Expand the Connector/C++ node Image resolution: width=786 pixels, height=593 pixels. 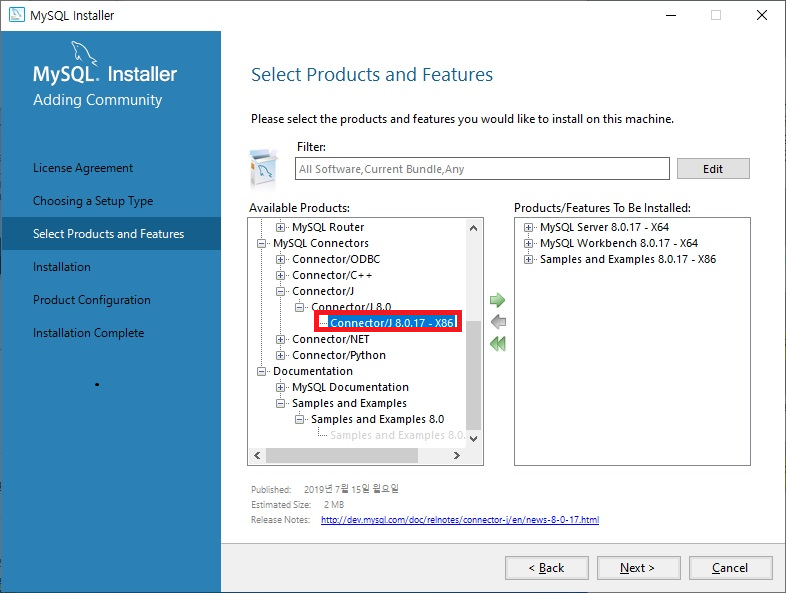[x=280, y=275]
